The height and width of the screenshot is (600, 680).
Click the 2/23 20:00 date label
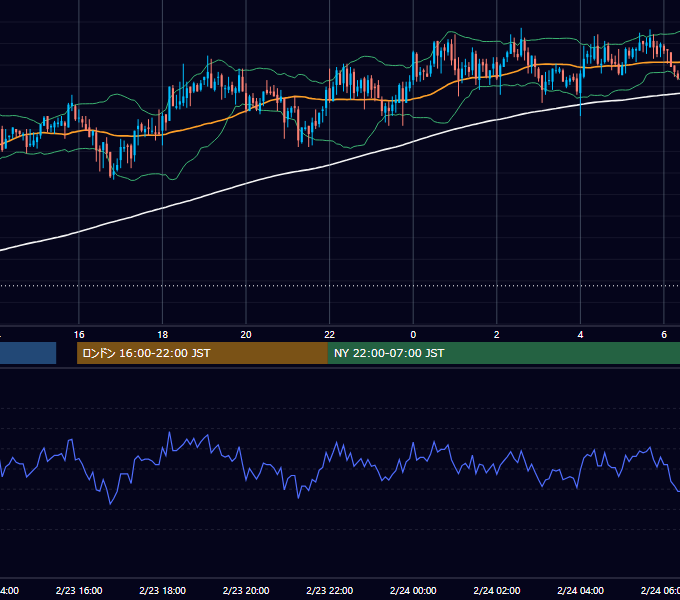pos(246,590)
